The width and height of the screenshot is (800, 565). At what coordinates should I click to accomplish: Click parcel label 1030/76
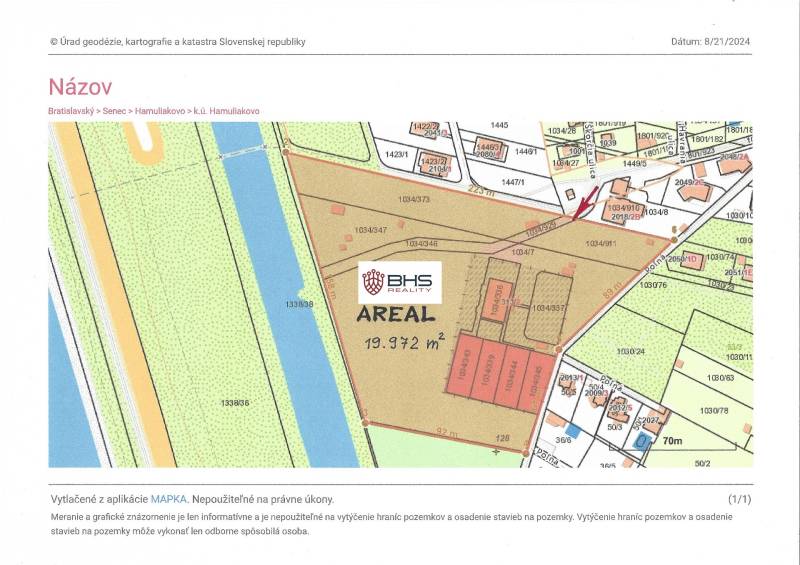coord(653,284)
